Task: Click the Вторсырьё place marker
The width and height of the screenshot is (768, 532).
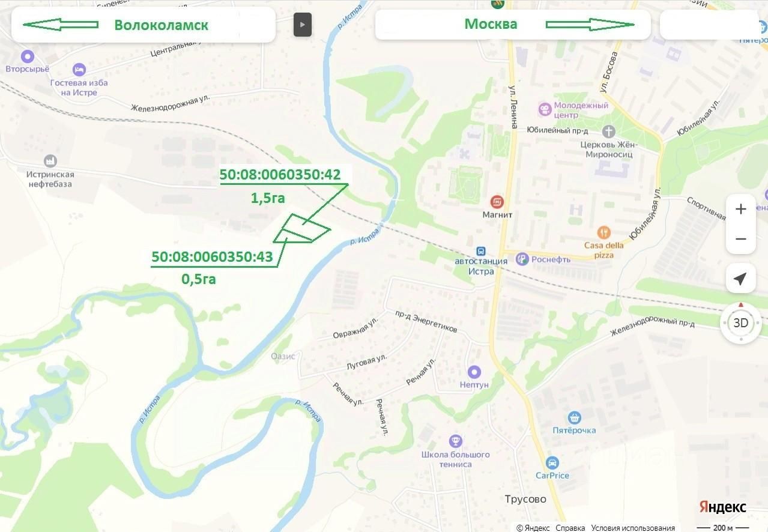Action: coord(27,56)
